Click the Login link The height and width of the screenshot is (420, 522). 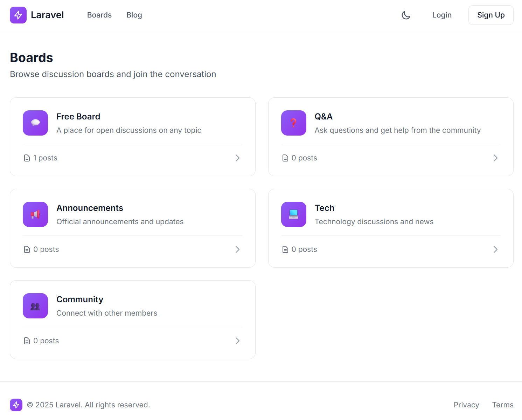point(442,15)
